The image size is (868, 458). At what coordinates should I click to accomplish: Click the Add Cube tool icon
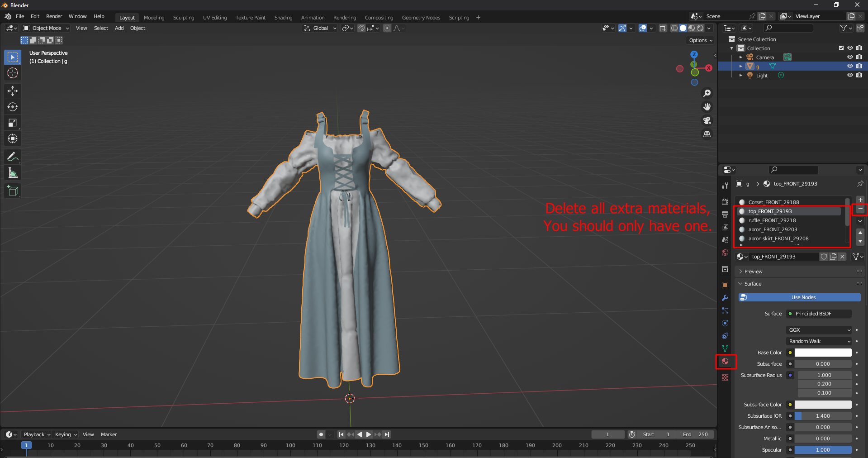(x=13, y=191)
